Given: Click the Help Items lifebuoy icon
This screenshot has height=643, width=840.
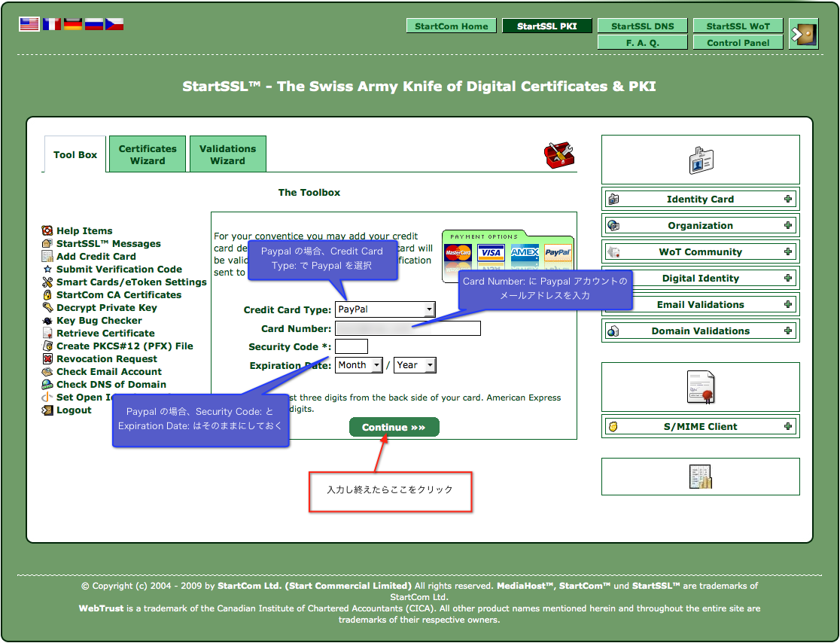Looking at the screenshot, I should [x=47, y=231].
